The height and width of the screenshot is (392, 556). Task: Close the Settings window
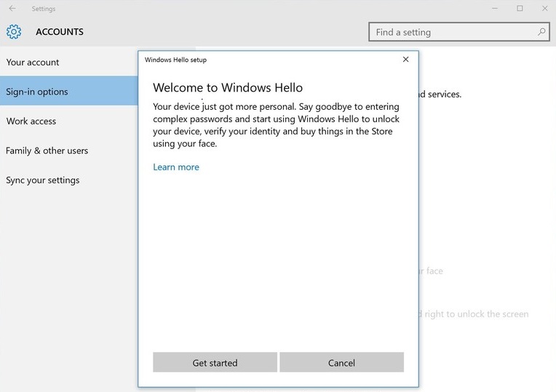coord(544,8)
